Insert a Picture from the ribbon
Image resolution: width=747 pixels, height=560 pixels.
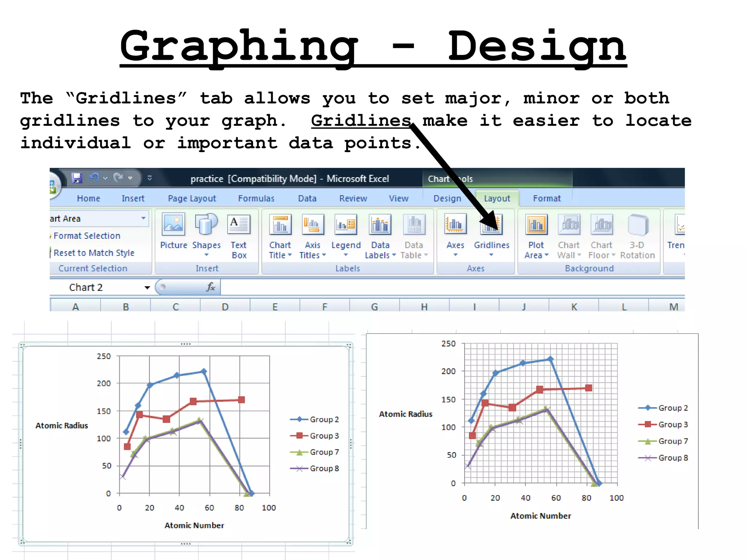174,232
